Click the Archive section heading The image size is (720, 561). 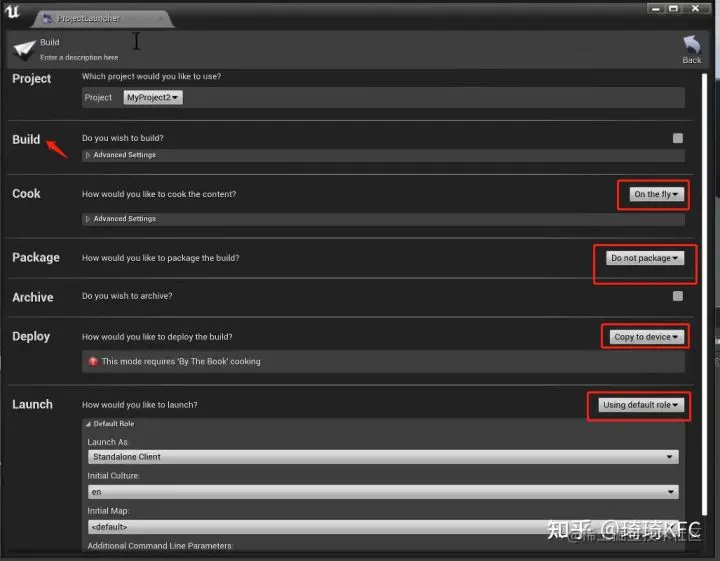click(33, 297)
